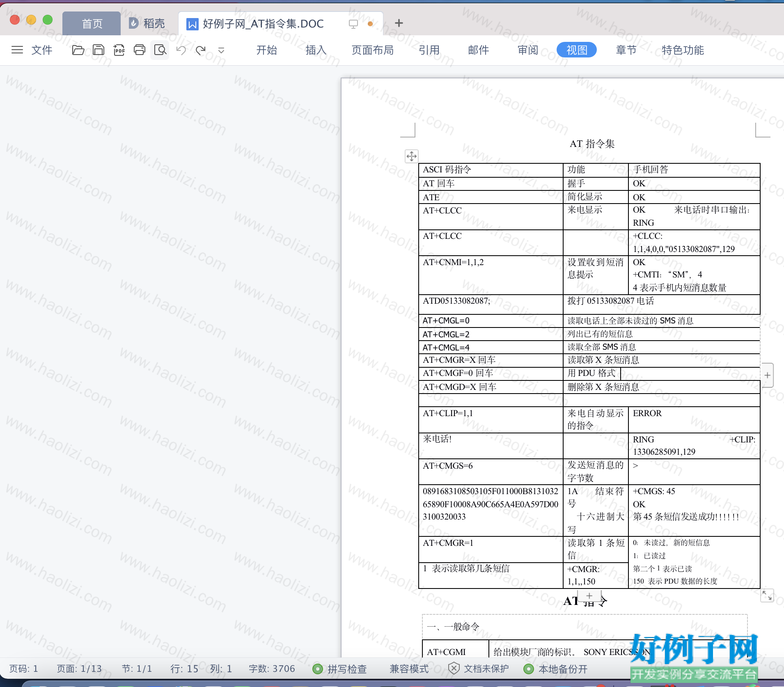Switch to the 审阅 ribbon tab

tap(527, 50)
